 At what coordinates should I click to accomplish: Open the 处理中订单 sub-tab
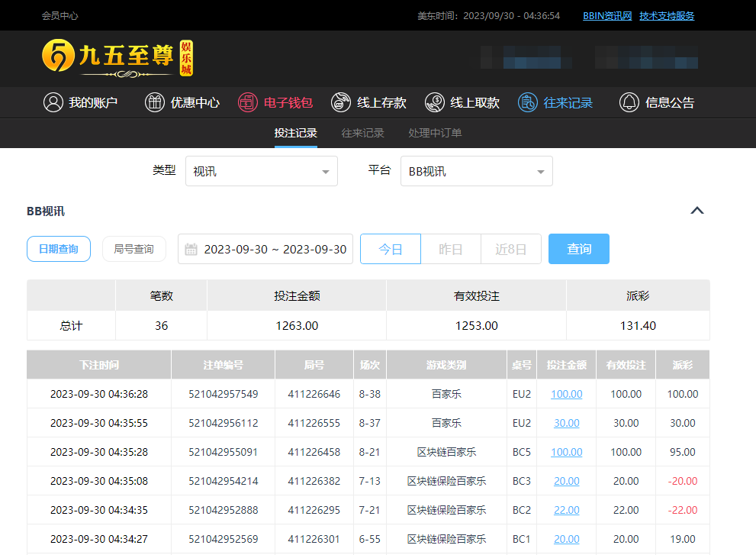(435, 133)
